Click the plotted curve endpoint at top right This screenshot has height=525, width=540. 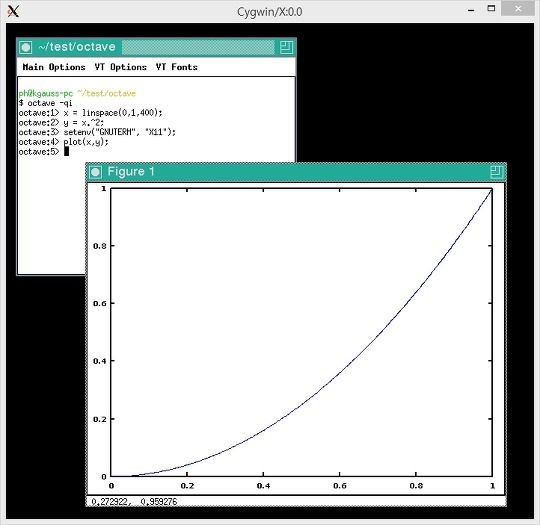pyautogui.click(x=491, y=189)
